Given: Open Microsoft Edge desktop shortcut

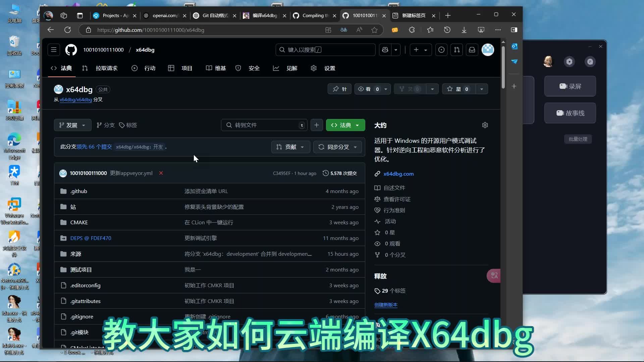Looking at the screenshot, I should coord(14,146).
